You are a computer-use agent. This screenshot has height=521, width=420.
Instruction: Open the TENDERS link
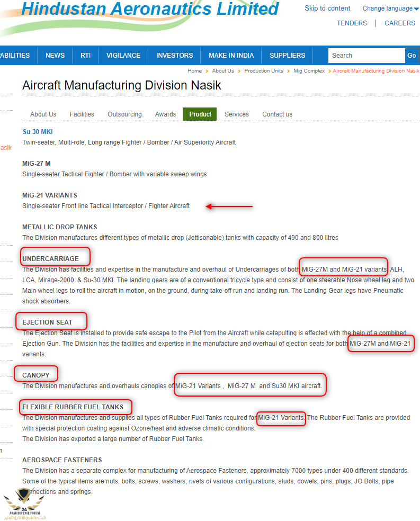pyautogui.click(x=352, y=23)
